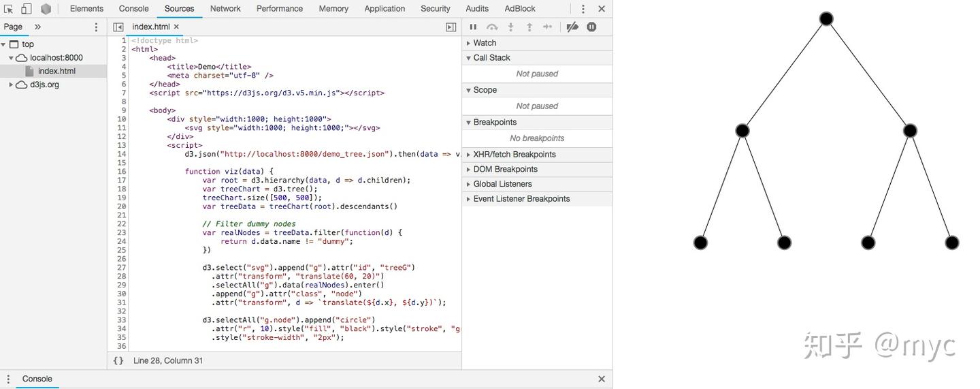980x389 pixels.
Task: Hide the debugger sidebar icon
Action: 451,27
